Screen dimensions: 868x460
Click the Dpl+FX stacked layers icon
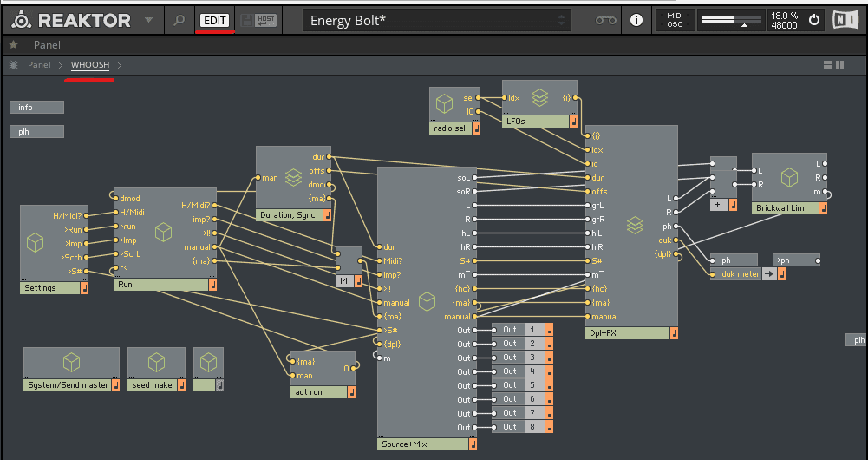pyautogui.click(x=635, y=225)
